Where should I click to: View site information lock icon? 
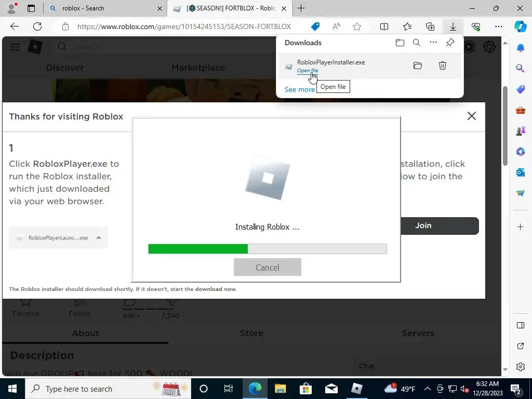tap(65, 26)
